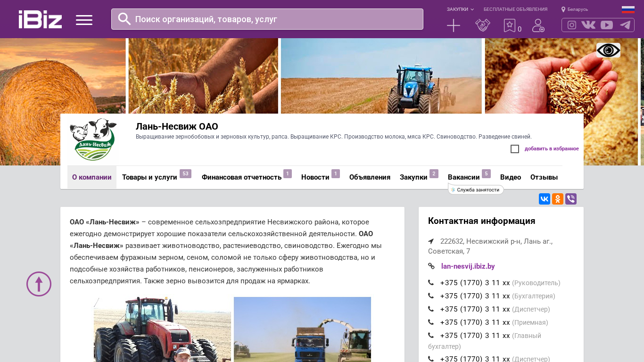644x362 pixels.
Task: Open the Объявления tab
Action: point(370,177)
